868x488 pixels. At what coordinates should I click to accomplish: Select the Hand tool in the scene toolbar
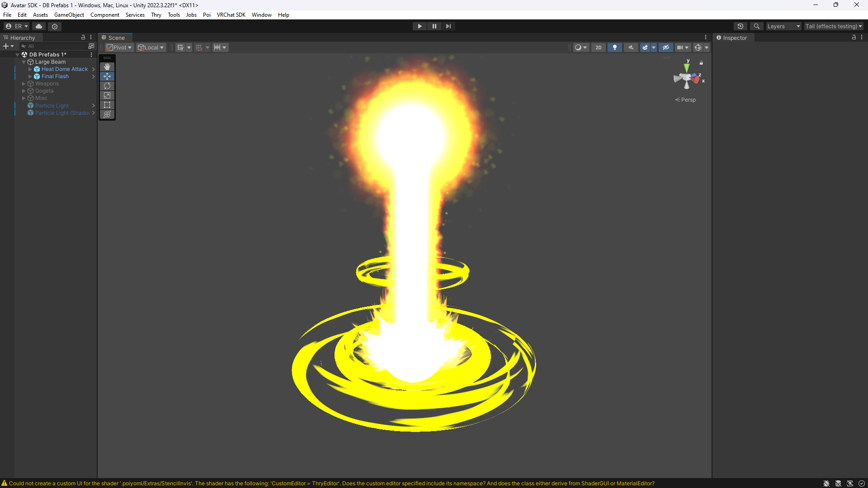(x=107, y=67)
